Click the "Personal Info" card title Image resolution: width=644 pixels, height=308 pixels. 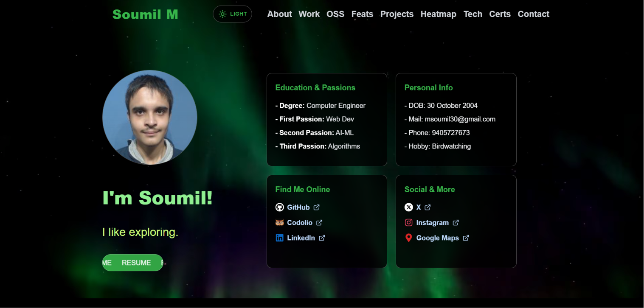pyautogui.click(x=429, y=88)
